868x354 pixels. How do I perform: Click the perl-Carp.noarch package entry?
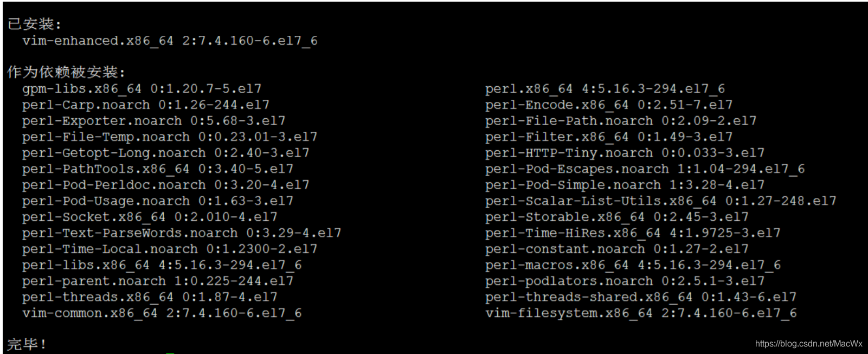145,105
